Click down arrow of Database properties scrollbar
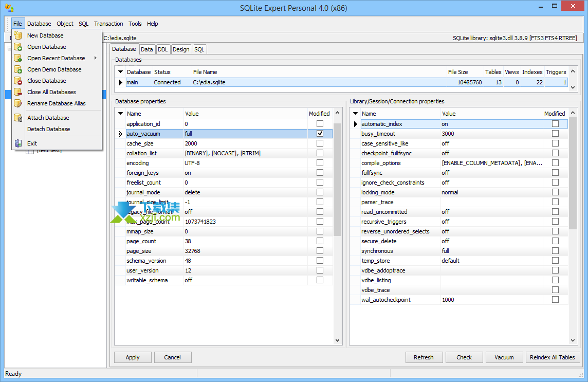 tap(338, 340)
